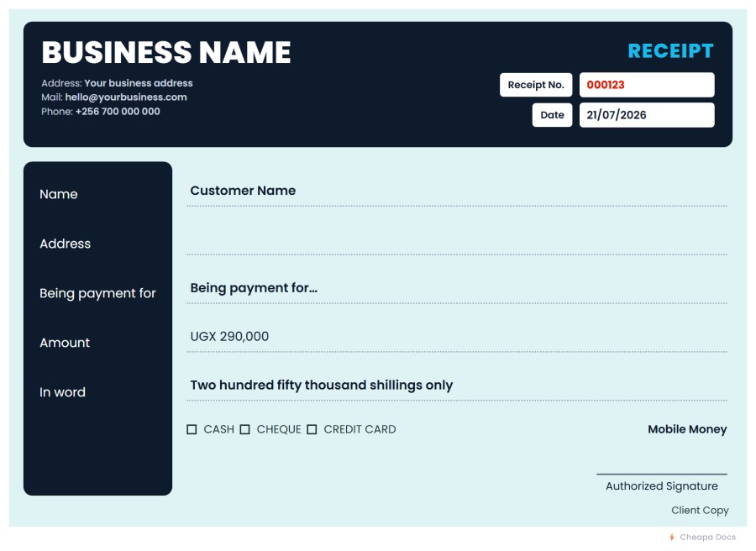Click the amount in words text
Image resolution: width=756 pixels, height=551 pixels.
(x=321, y=386)
